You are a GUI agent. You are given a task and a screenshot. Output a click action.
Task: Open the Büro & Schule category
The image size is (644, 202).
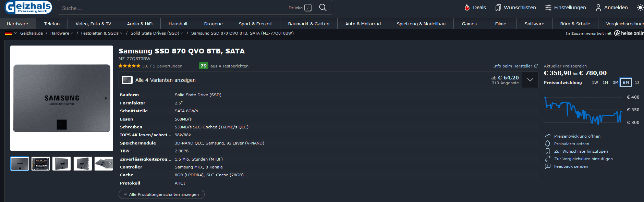[x=575, y=24]
